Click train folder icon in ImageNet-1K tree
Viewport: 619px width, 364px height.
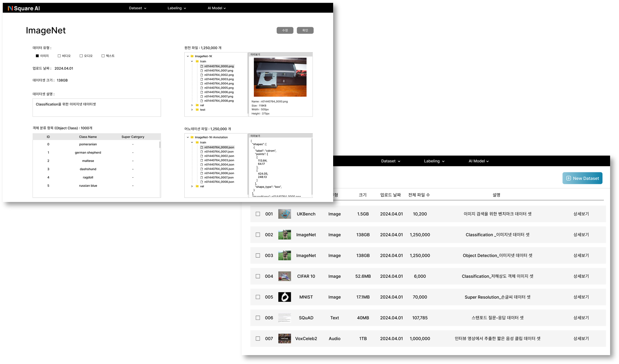(197, 61)
